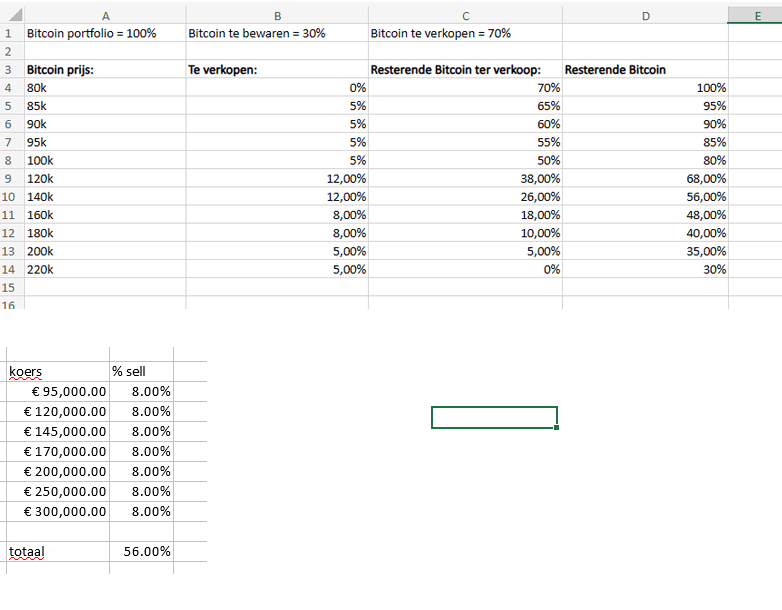
Task: Click the 18,00% cell
Action: click(465, 215)
